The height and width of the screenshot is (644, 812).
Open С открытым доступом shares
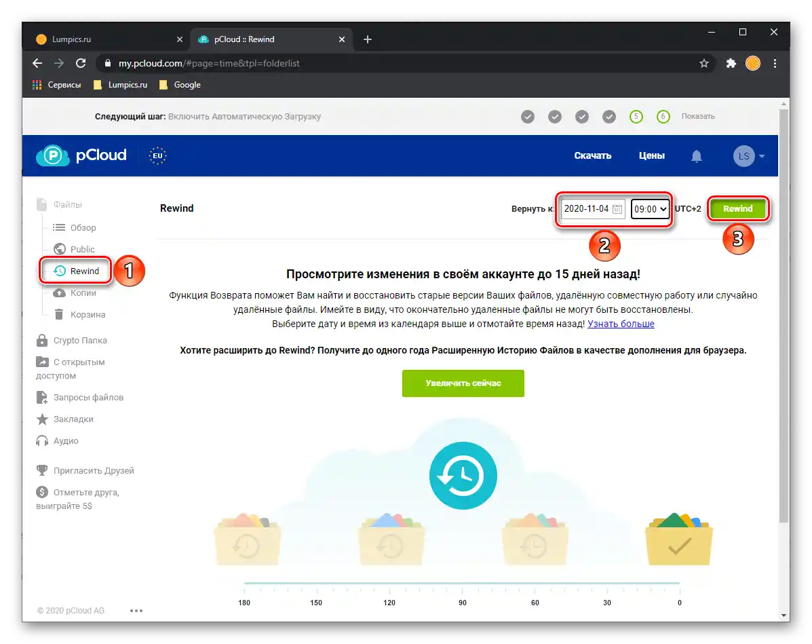click(71, 368)
